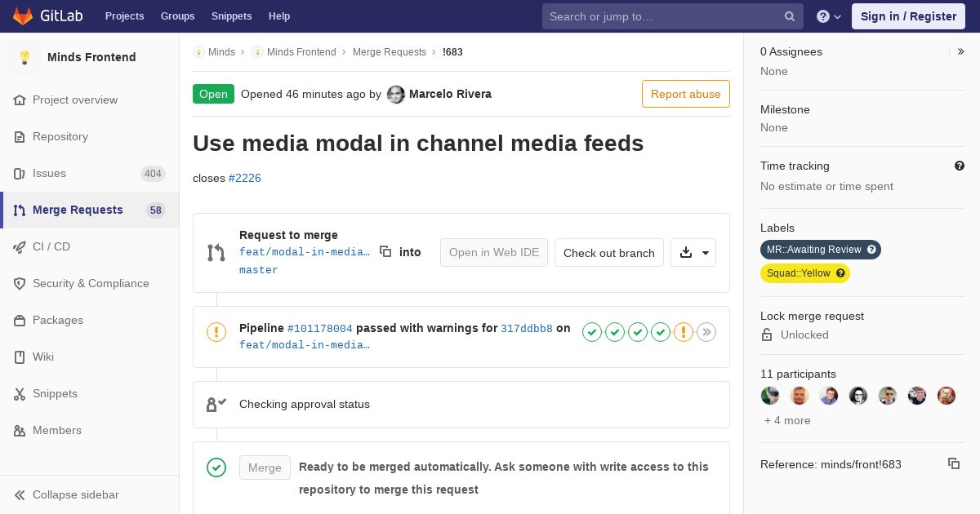Open sidebar Snippets with scissors icon
Image resolution: width=980 pixels, height=514 pixels.
coord(89,393)
